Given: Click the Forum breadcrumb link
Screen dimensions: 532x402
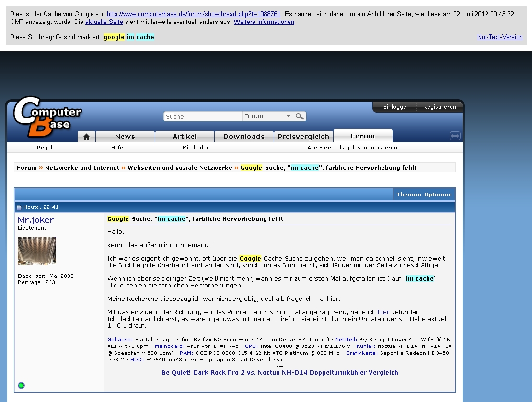Looking at the screenshot, I should 27,168.
